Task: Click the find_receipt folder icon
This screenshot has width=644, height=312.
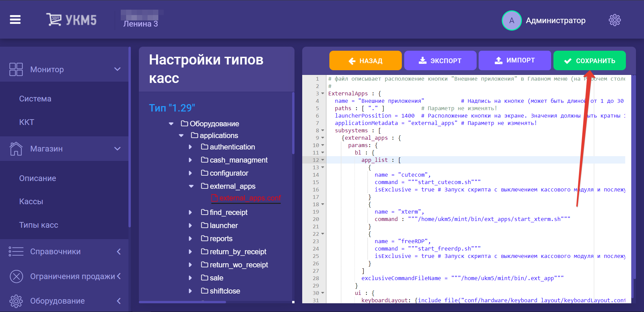Action: 205,212
